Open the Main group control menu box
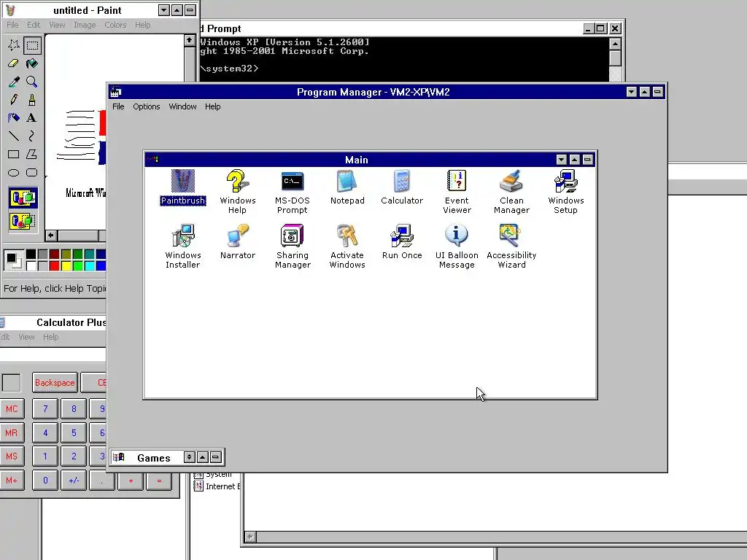 coord(152,160)
